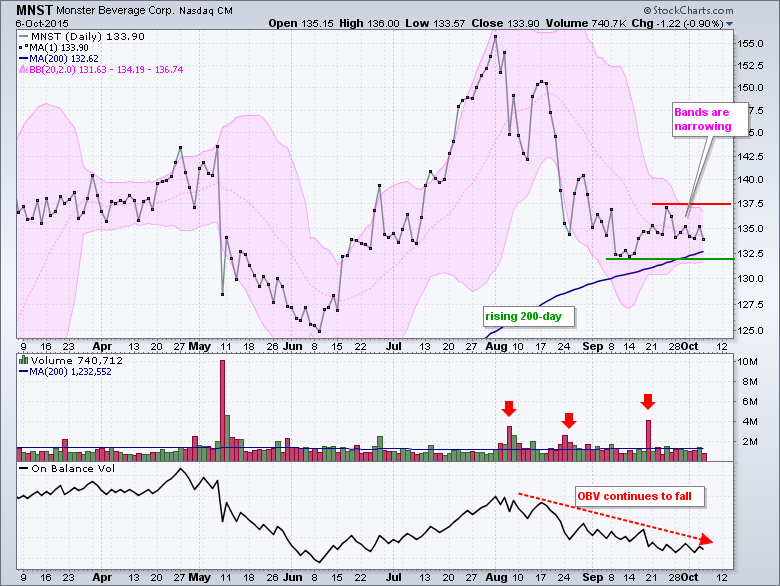Click the On Balance Vol indicator label
The height and width of the screenshot is (586, 780).
[x=67, y=469]
